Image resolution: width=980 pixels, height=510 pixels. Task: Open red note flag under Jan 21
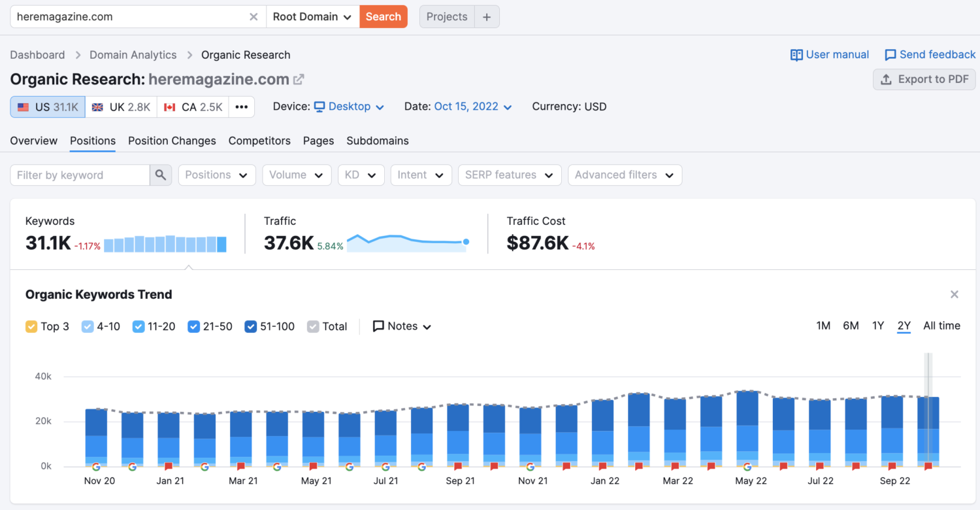(169, 466)
